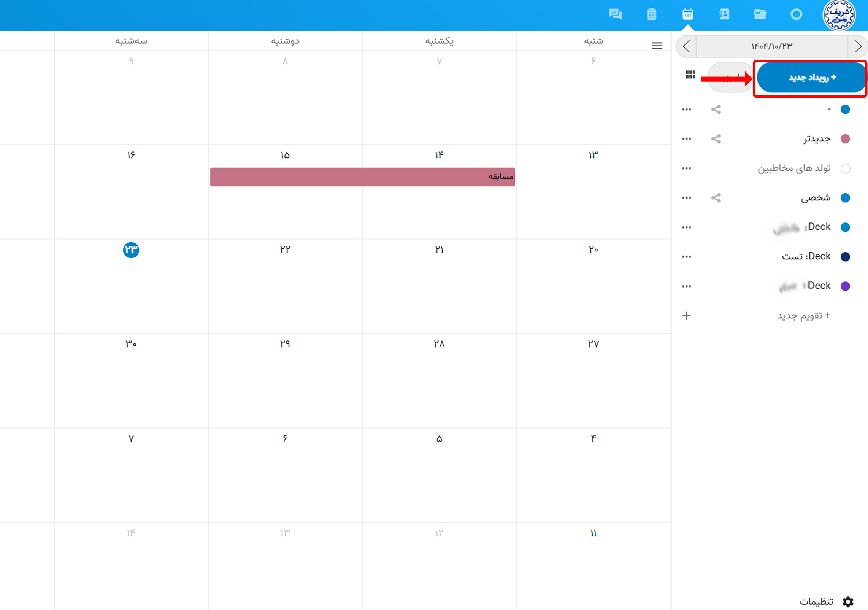Enable the تولد های مخاطبین calendar circle
This screenshot has height=610, width=868.
(845, 168)
